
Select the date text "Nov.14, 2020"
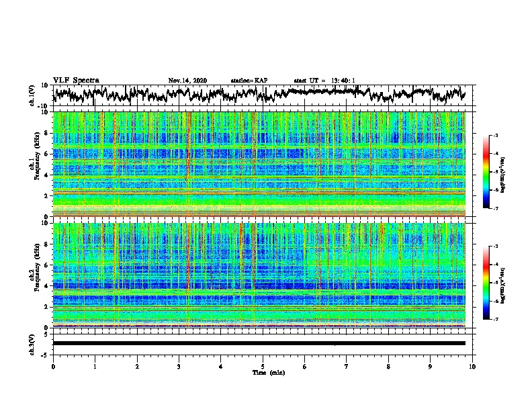coord(187,81)
